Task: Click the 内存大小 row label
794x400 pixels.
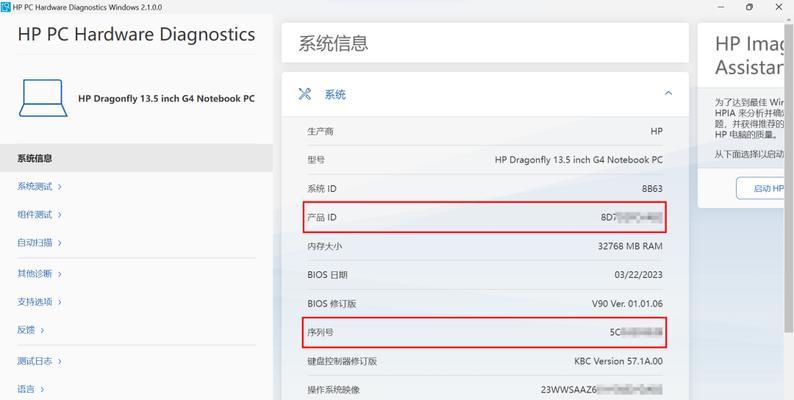Action: click(325, 247)
